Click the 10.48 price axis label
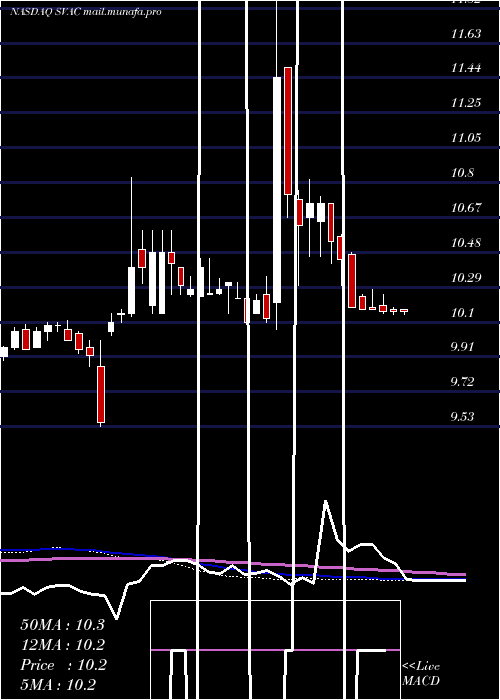500x700 pixels. (466, 243)
